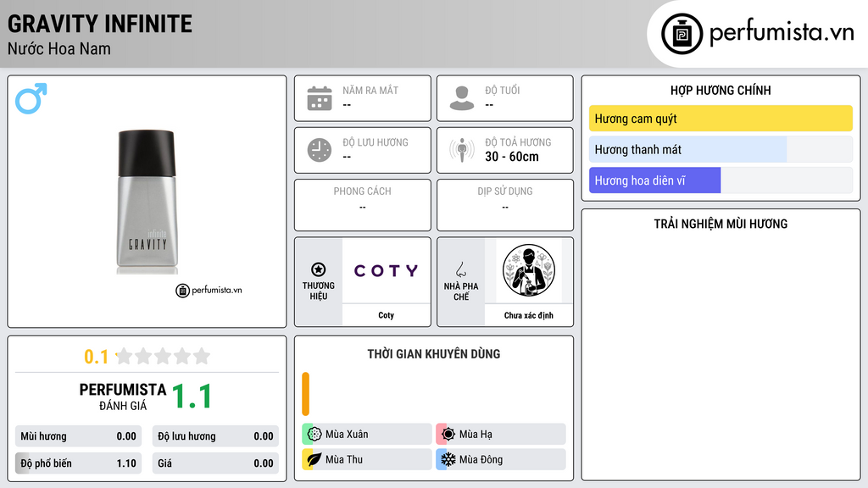The height and width of the screenshot is (488, 868).
Task: Click the Độ lưu hương 0.00 score row
Action: click(x=215, y=436)
